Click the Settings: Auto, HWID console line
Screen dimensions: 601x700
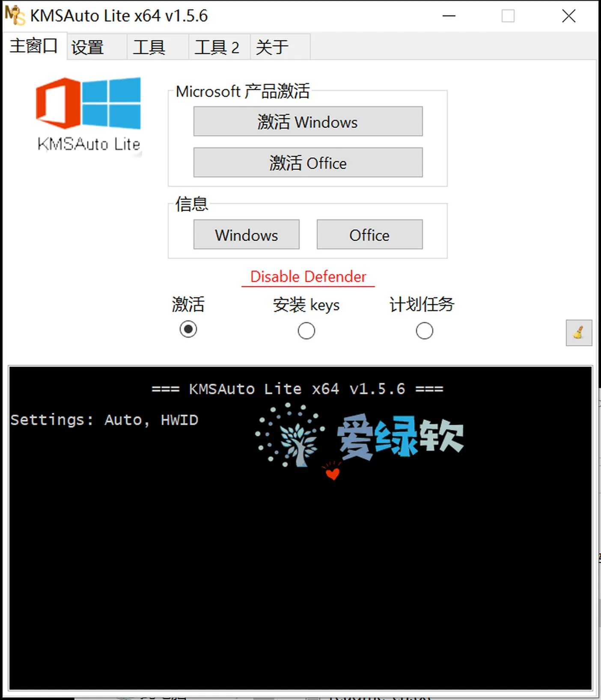click(x=104, y=420)
